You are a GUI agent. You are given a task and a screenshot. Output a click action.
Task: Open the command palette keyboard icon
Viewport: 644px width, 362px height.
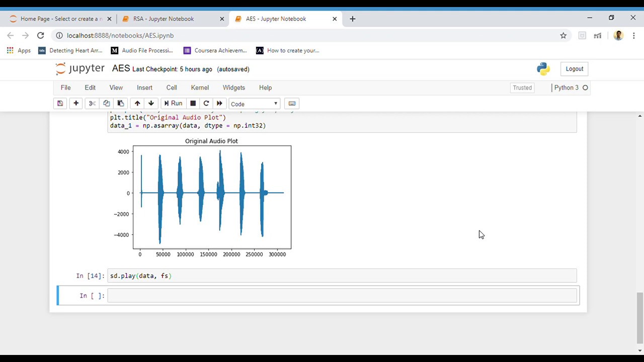click(x=292, y=104)
